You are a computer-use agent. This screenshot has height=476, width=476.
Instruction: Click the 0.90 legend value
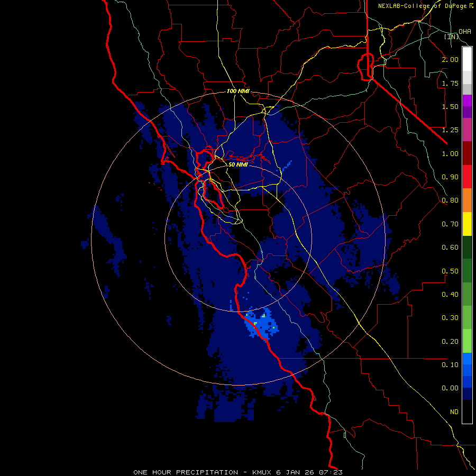[450, 177]
